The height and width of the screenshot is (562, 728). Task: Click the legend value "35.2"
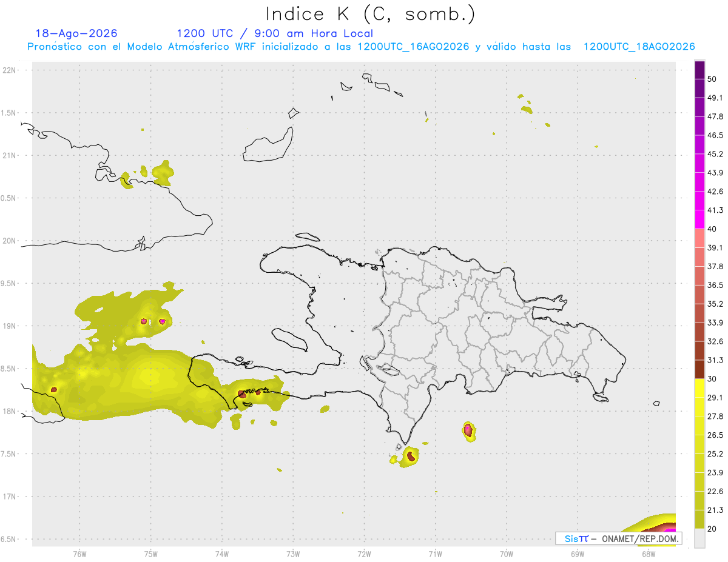715,304
